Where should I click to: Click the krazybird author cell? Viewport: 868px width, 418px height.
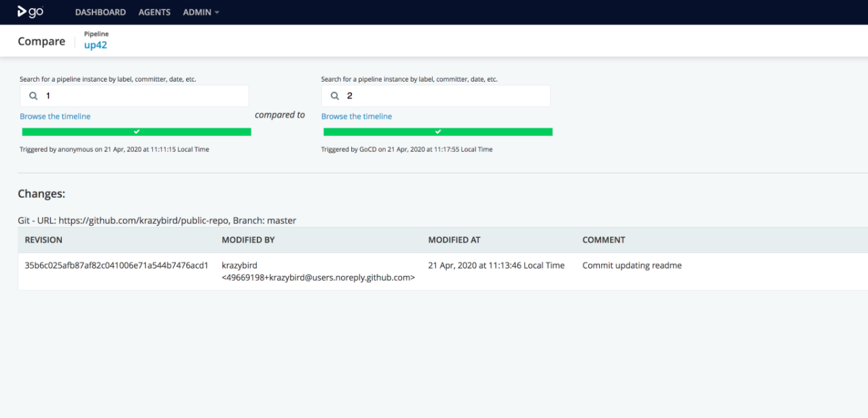click(318, 271)
